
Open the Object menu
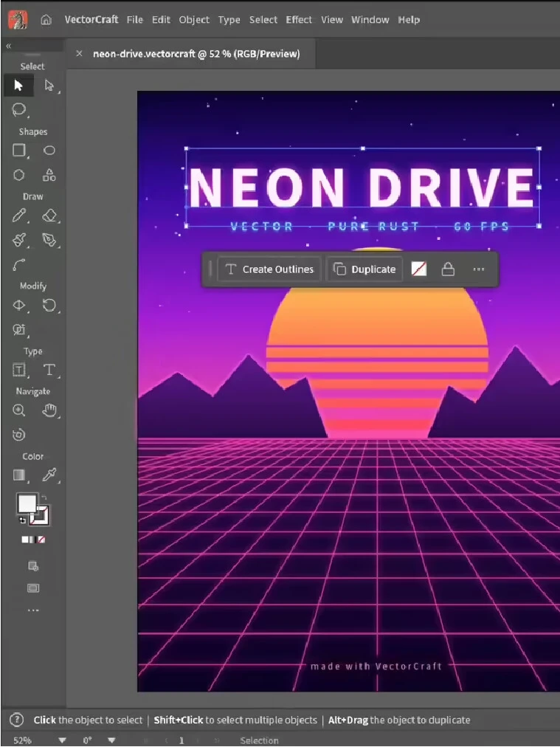(194, 19)
